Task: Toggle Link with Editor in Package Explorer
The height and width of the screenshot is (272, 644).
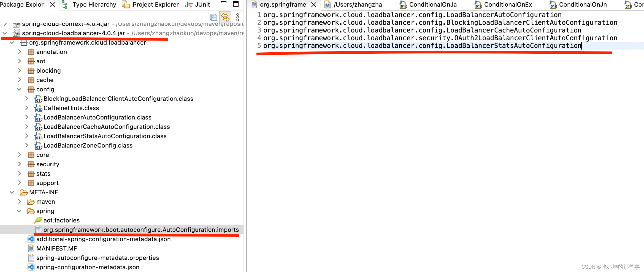Action: tap(225, 17)
